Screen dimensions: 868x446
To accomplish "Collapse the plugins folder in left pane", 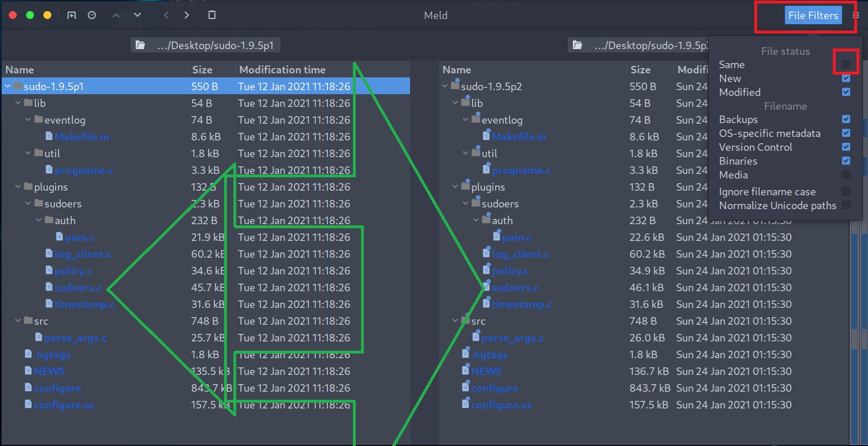I will coord(18,187).
